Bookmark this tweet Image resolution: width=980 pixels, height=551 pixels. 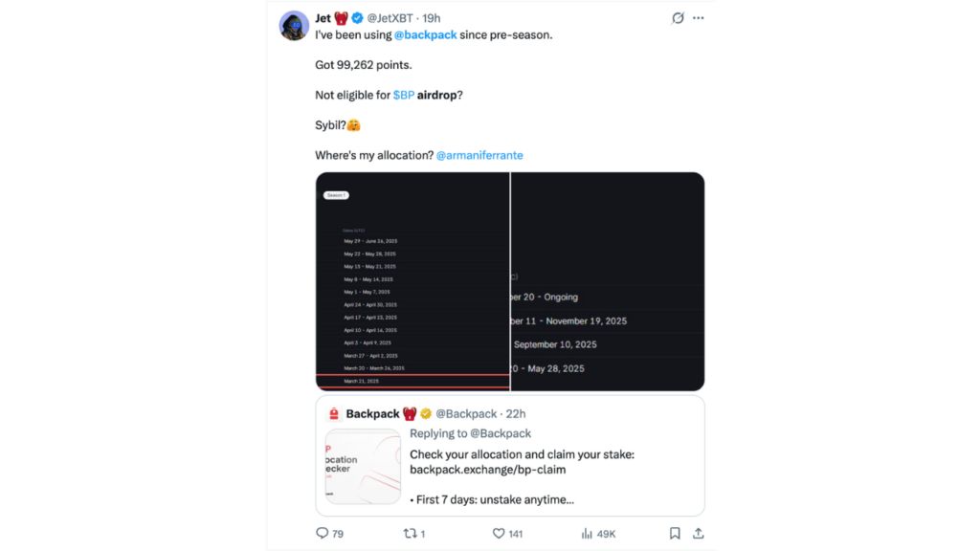coord(675,533)
